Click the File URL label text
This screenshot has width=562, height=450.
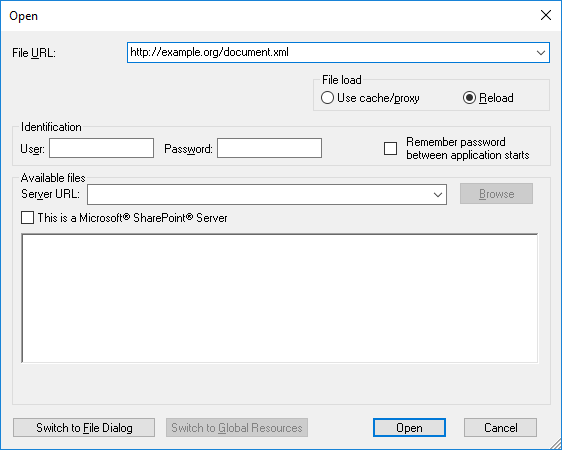[x=34, y=53]
